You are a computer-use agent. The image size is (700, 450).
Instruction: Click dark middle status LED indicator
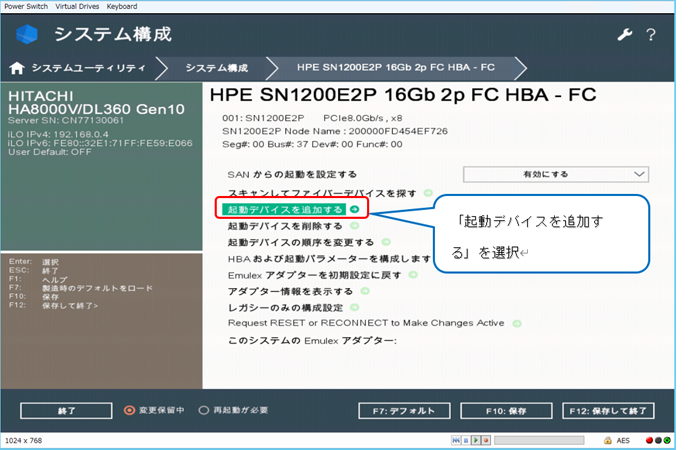[658, 441]
